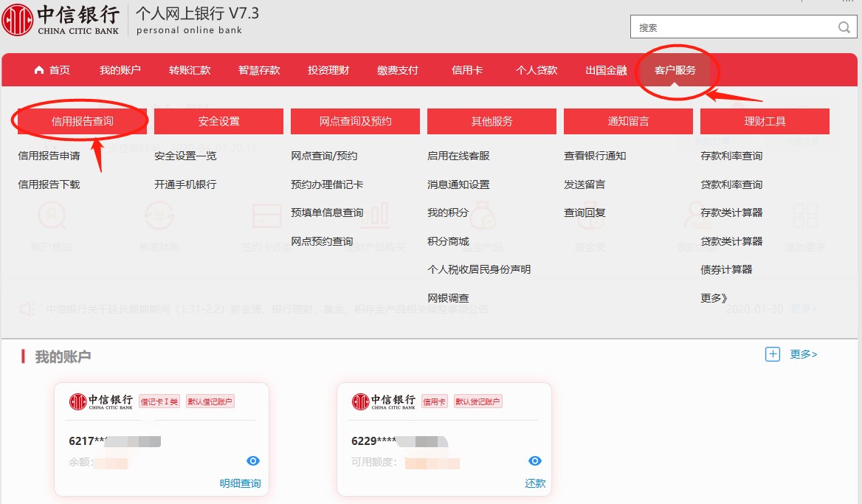Open the 个人贷款 navigation menu
The height and width of the screenshot is (504, 862).
tap(537, 70)
